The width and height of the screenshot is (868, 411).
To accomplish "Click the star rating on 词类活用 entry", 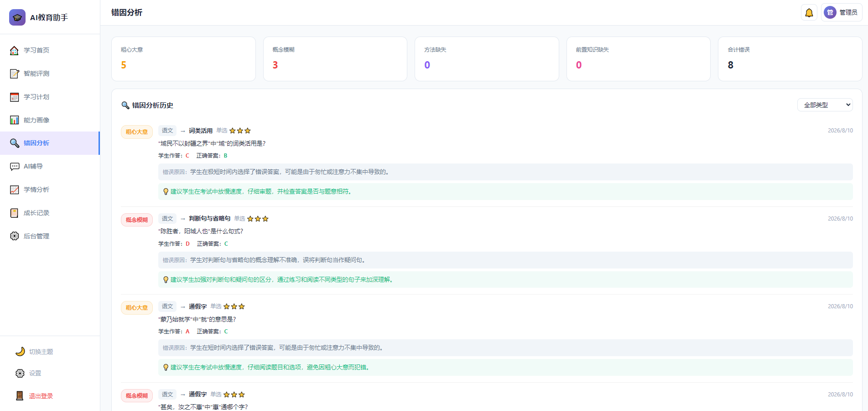I will click(240, 131).
